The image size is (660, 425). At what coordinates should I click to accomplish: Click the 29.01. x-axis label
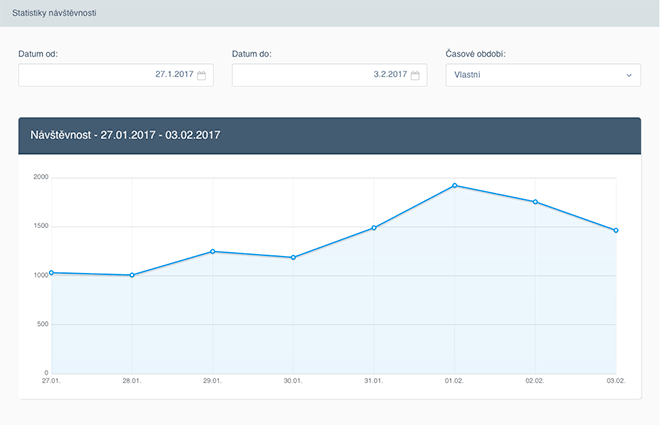click(213, 381)
